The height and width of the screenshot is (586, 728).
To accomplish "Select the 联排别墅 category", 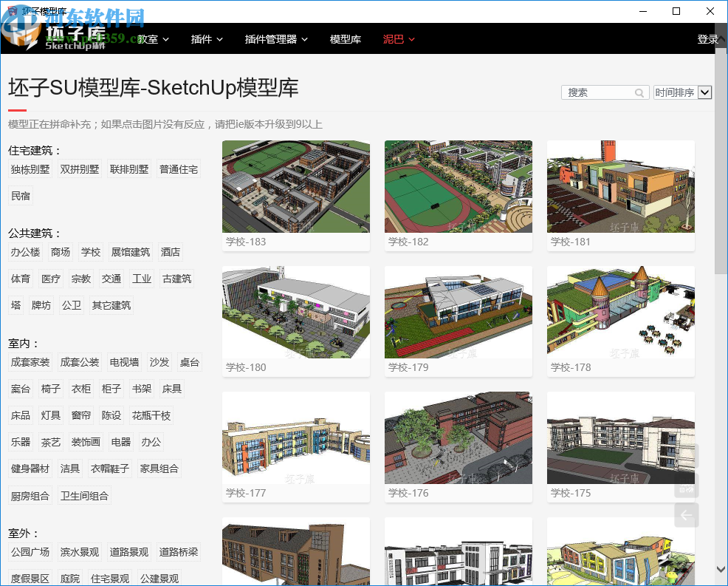I will click(129, 170).
